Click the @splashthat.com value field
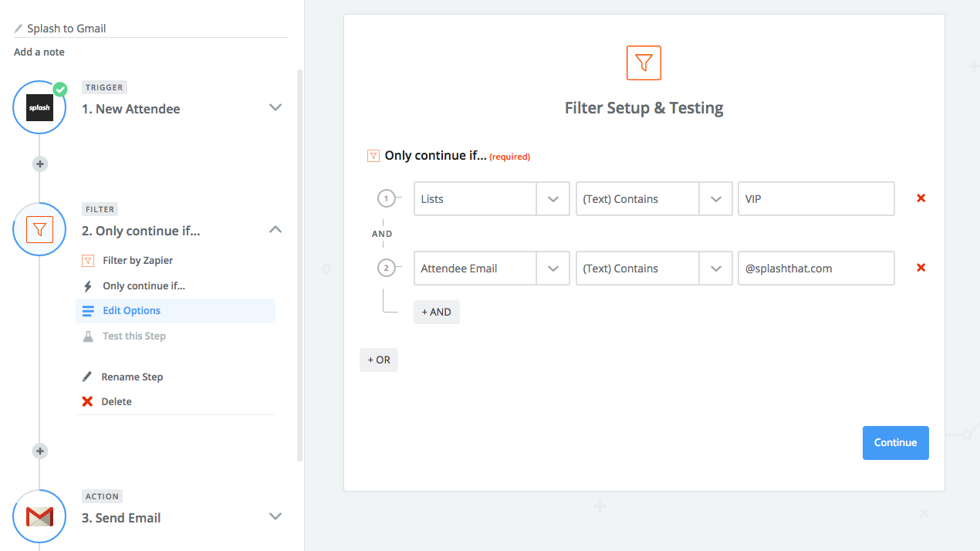 tap(816, 268)
